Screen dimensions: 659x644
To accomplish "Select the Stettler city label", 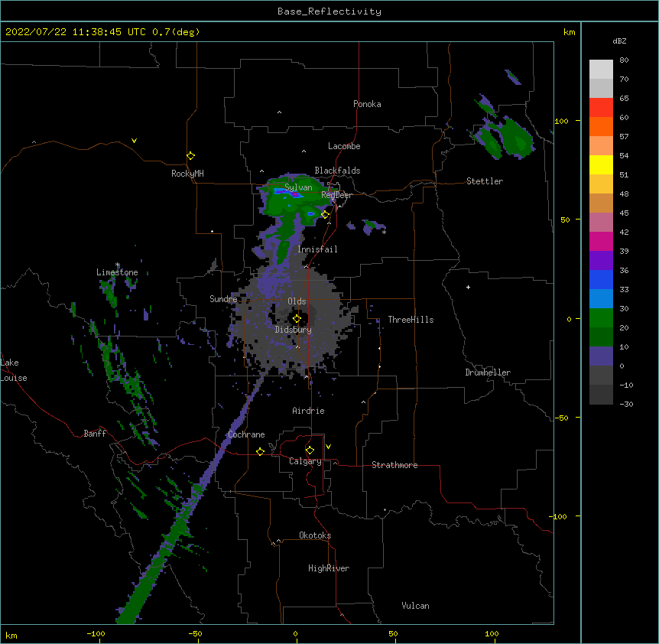I will click(x=485, y=181).
